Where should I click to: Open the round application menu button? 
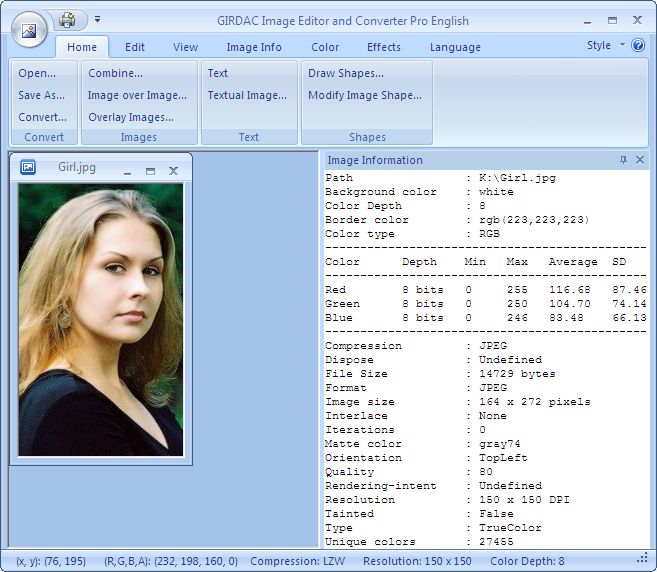[29, 29]
